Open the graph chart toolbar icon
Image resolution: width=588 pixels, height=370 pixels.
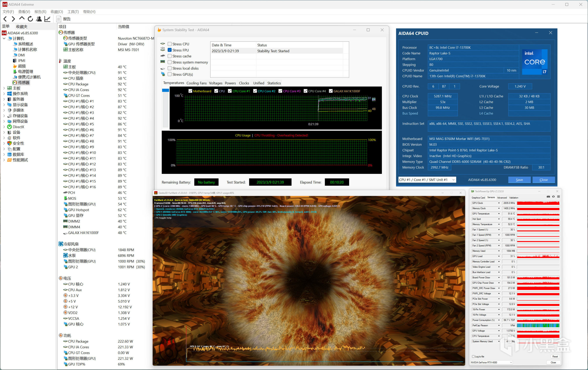(47, 19)
